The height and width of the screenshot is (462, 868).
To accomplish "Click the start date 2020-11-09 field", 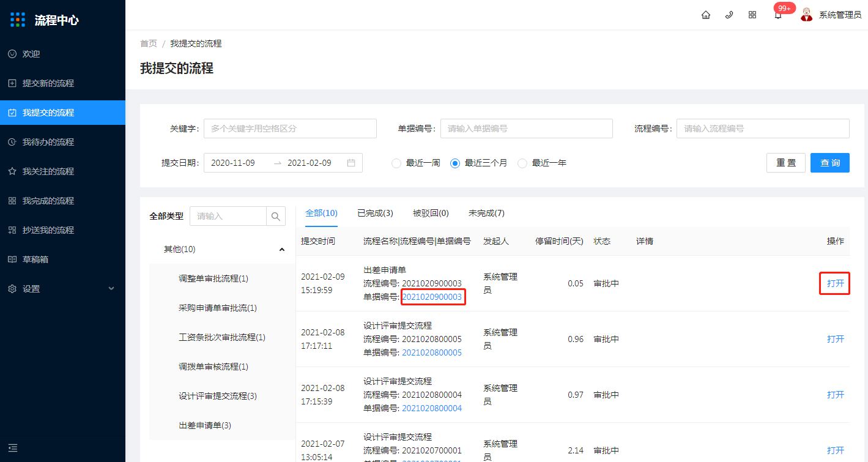I will 233,163.
